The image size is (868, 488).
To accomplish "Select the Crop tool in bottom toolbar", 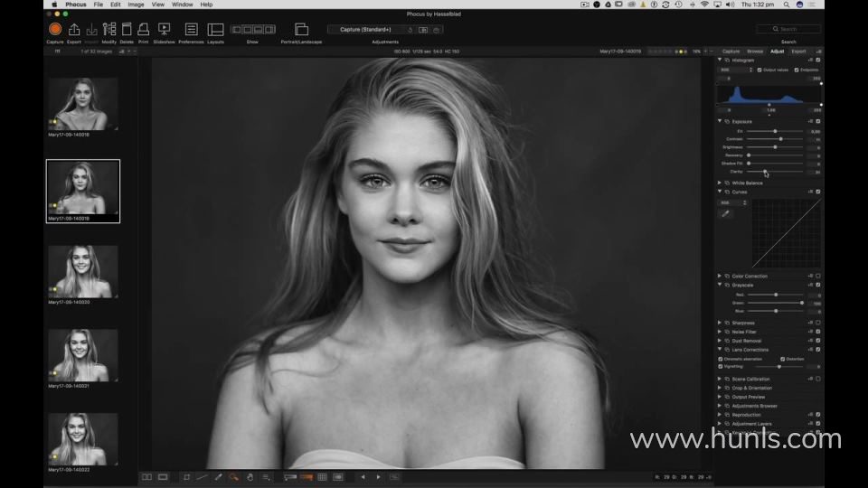I will tap(186, 477).
